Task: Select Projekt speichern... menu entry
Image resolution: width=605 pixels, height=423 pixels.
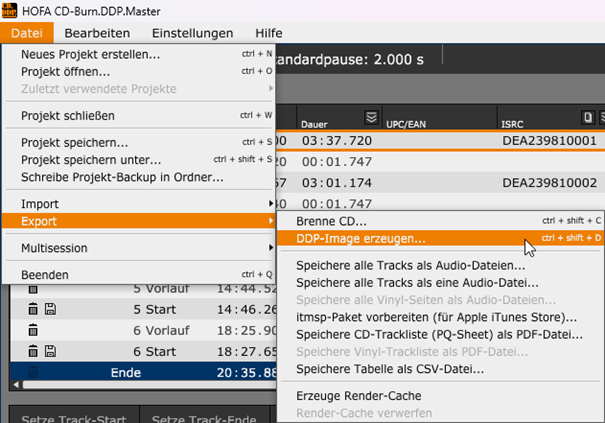Action: (x=139, y=142)
